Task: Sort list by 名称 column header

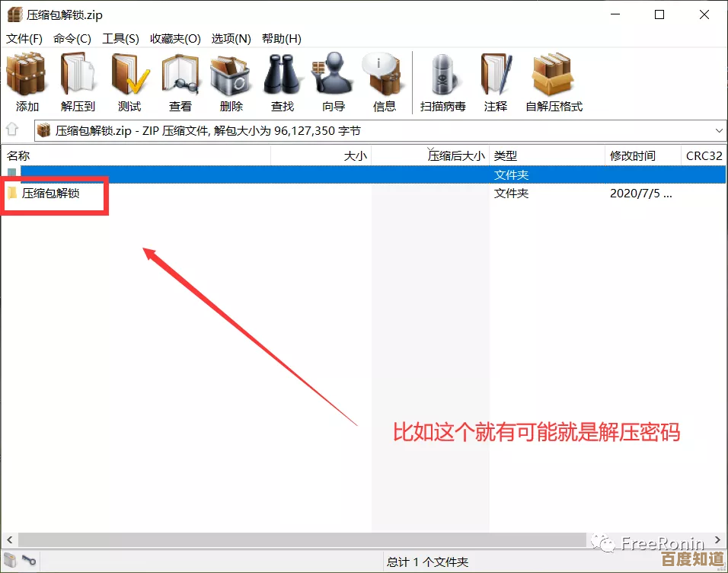Action: [x=19, y=155]
